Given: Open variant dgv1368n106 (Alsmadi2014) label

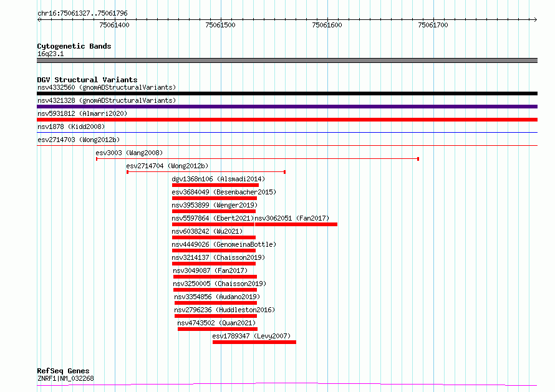Looking at the screenshot, I should [x=218, y=179].
